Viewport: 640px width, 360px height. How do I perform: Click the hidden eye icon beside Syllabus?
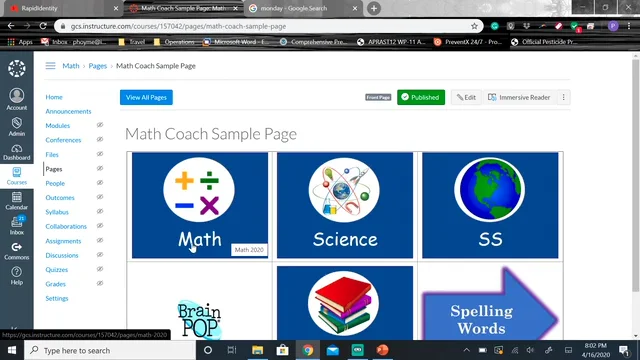point(100,211)
